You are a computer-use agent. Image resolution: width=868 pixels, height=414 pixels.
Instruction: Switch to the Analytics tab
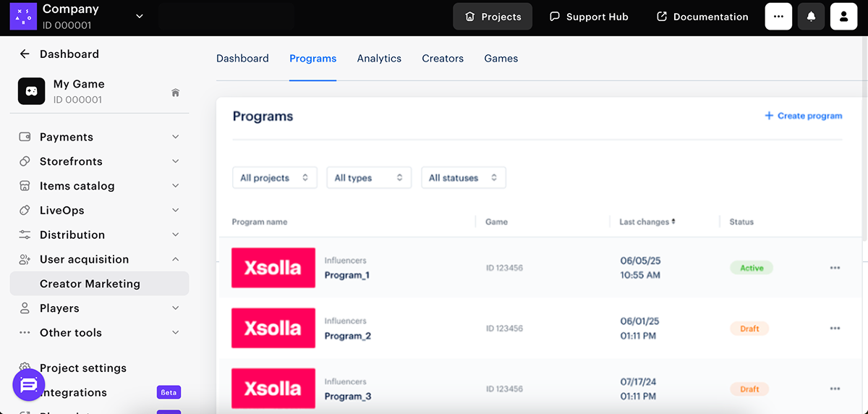point(379,59)
